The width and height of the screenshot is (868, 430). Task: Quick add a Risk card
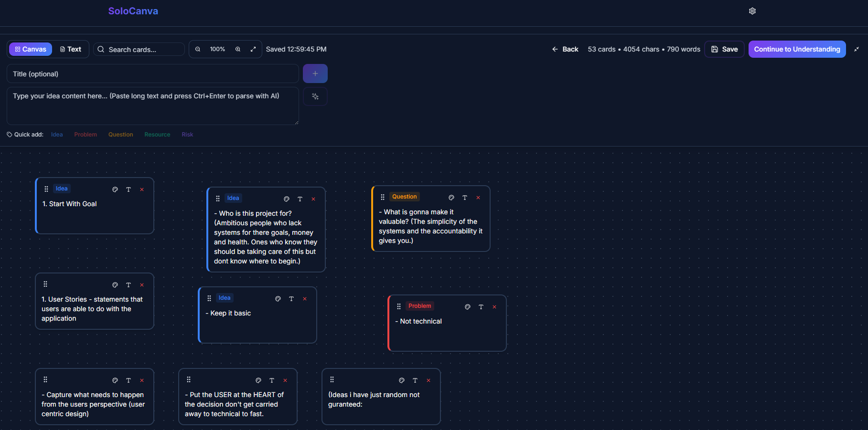(187, 134)
